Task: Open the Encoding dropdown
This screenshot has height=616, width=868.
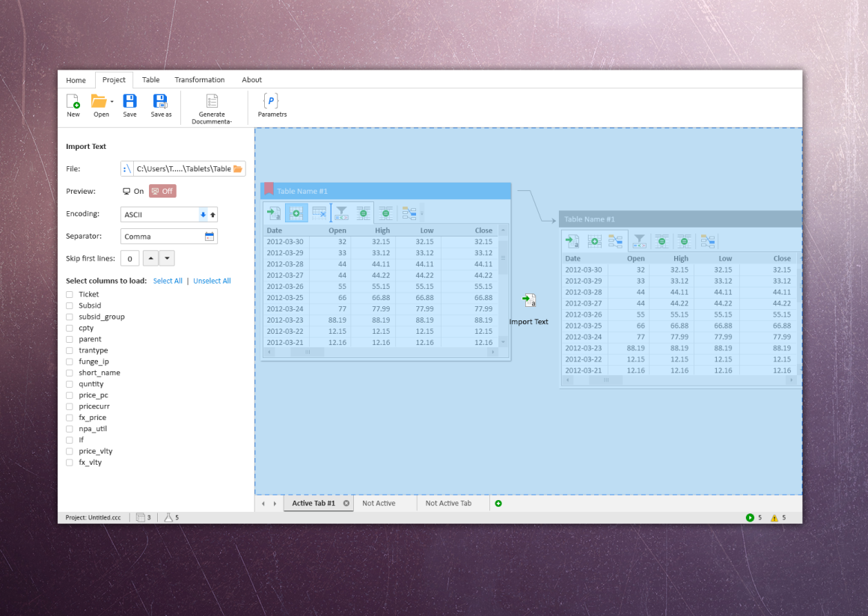Action: tap(203, 214)
